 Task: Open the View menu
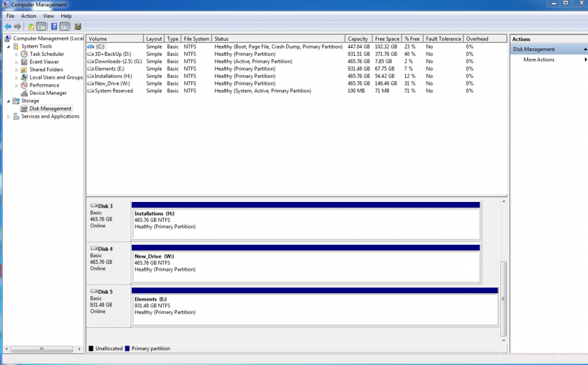48,16
